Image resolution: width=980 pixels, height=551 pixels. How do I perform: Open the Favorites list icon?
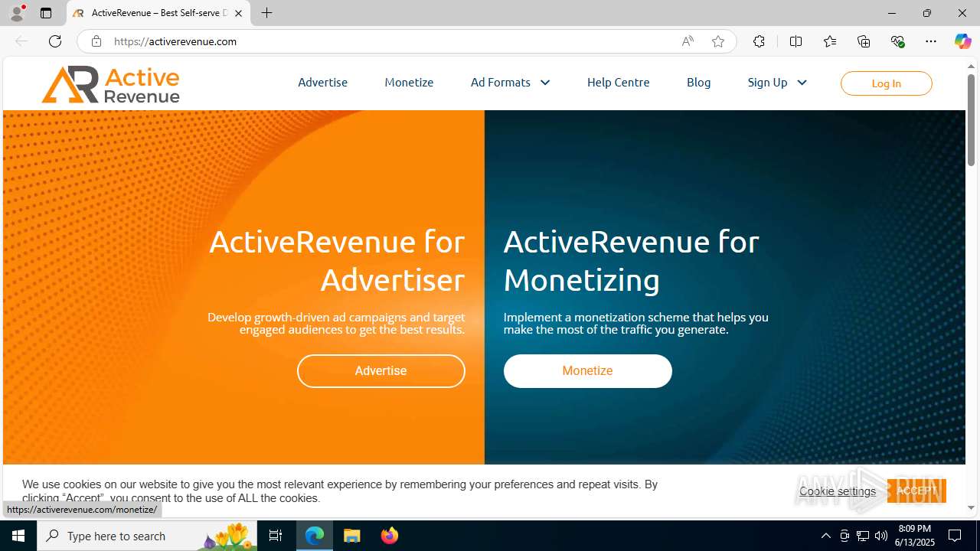pyautogui.click(x=830, y=41)
